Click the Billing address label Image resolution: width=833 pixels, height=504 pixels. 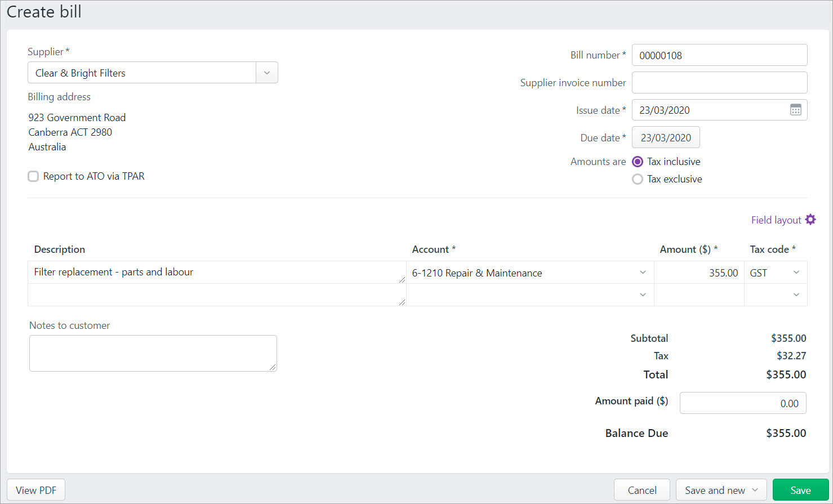coord(59,97)
